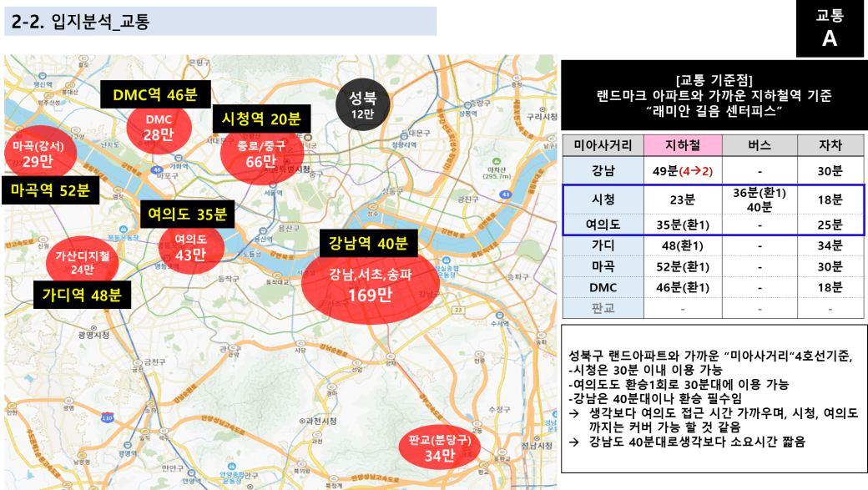Image resolution: width=868 pixels, height=490 pixels.
Task: Select the note "-여의도도 환승1회로 30분대에 이용 가능"
Action: [679, 384]
